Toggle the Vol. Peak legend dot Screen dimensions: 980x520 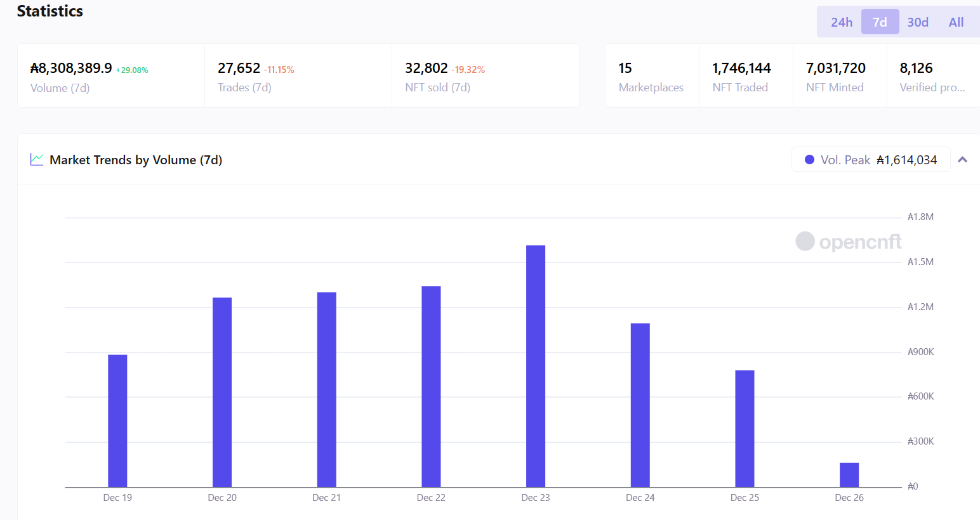tap(809, 160)
